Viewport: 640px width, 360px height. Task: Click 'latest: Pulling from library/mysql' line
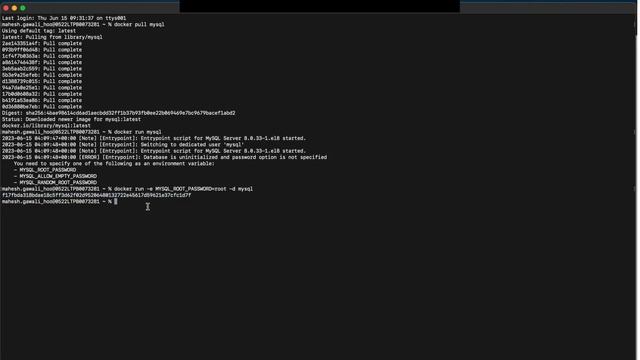52,37
